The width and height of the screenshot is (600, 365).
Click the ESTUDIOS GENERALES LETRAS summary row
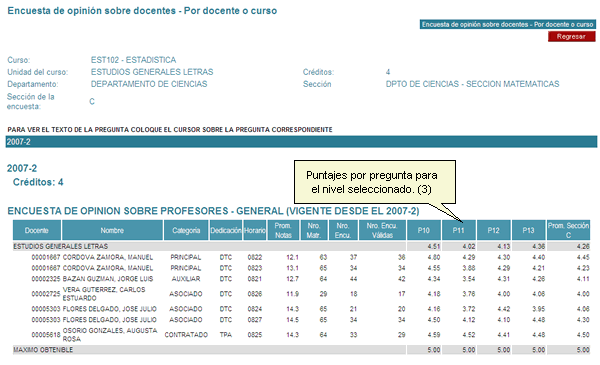click(x=301, y=246)
